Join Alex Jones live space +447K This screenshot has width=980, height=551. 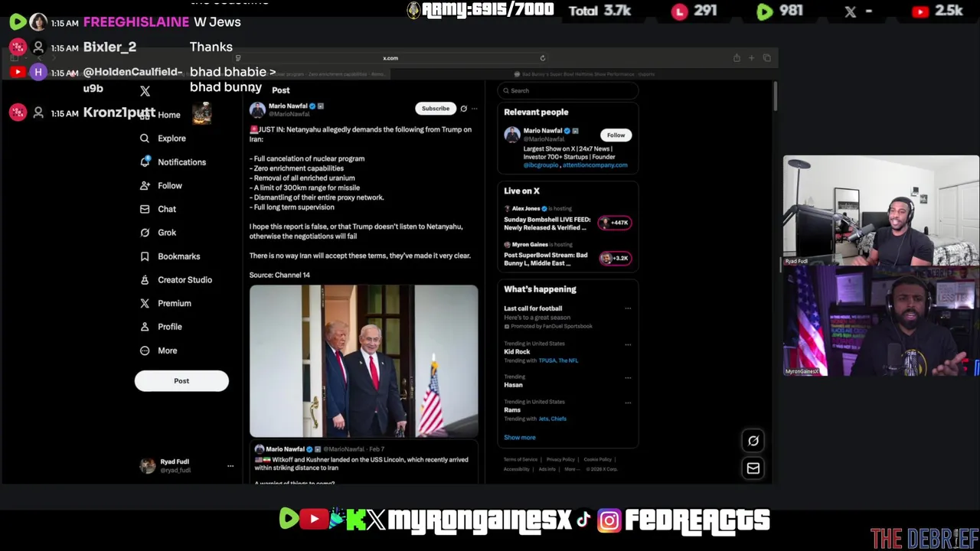click(615, 223)
